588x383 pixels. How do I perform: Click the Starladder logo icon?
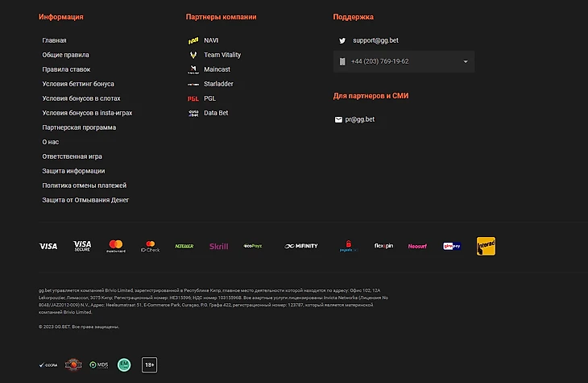tap(193, 84)
